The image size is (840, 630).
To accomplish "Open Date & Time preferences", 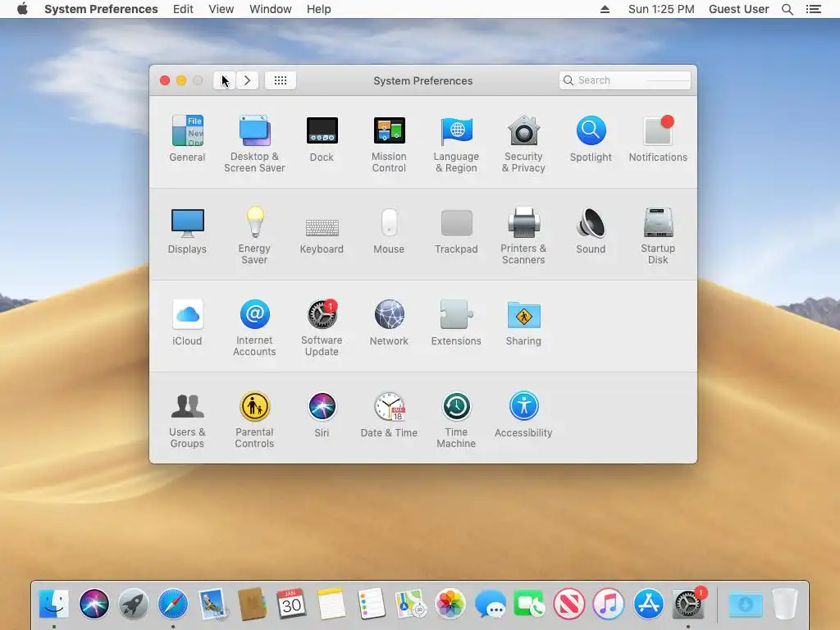I will [389, 414].
